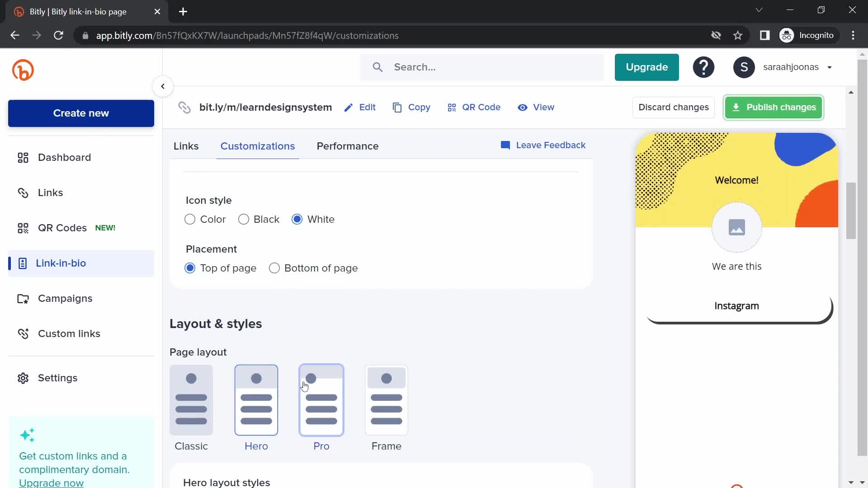
Task: Bookmark this page with the star icon
Action: tap(738, 35)
